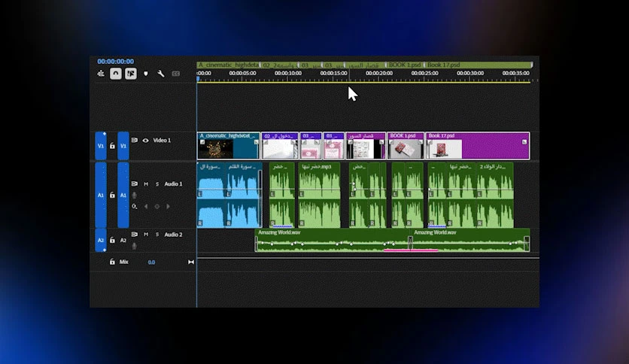This screenshot has height=364, width=629.
Task: Click the crossfade between the Amazing World.wav clips
Action: click(x=410, y=243)
